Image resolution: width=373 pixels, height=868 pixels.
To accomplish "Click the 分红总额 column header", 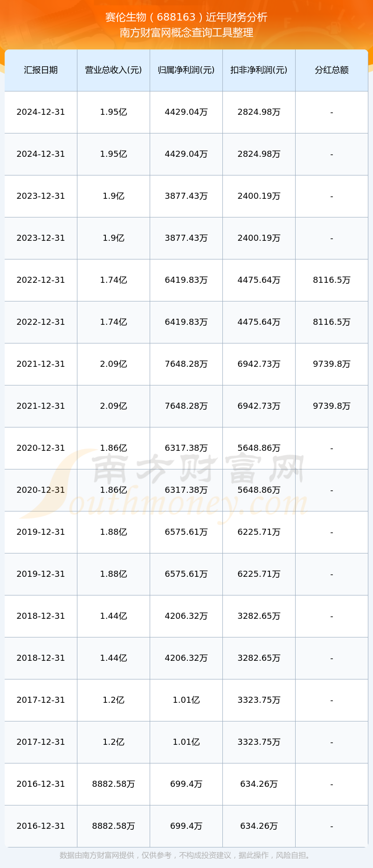I will pyautogui.click(x=332, y=70).
